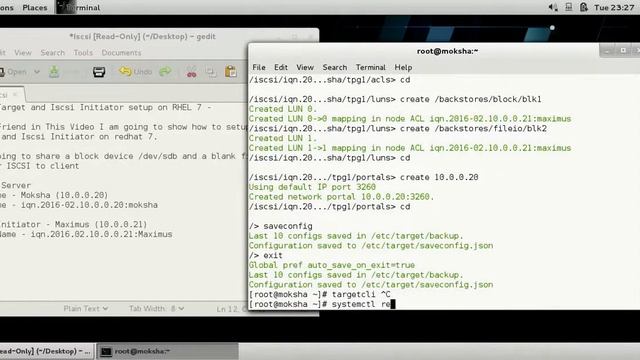Click the Copy icon in gedit toolbar

[x=211, y=72]
